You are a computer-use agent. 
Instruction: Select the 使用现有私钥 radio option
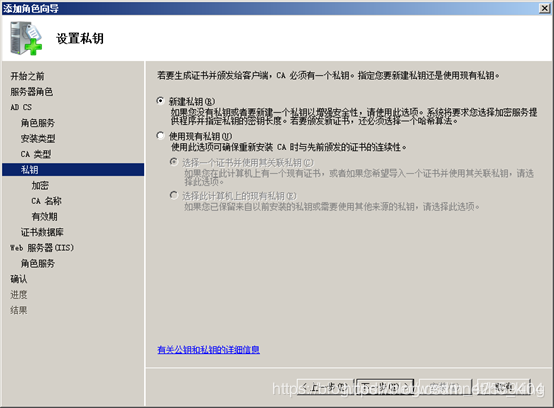[x=160, y=136]
